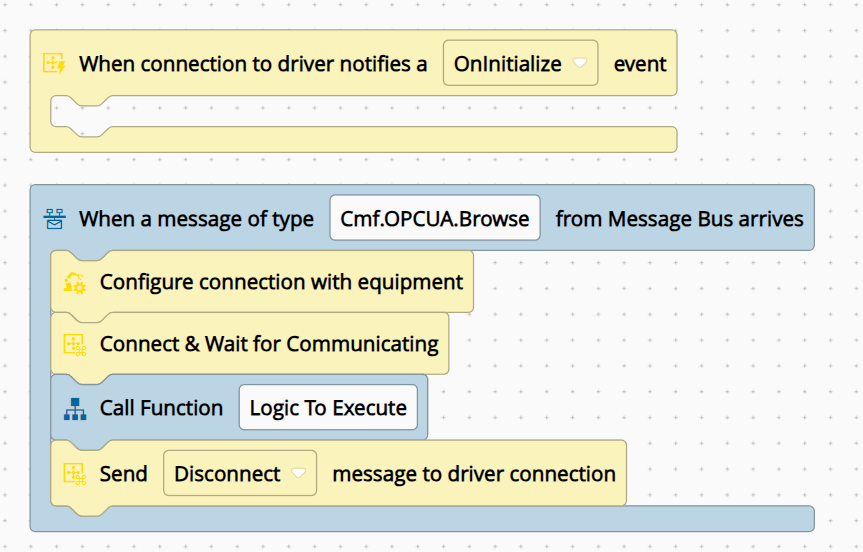The height and width of the screenshot is (552, 863).
Task: Click the robot-arm gear icon on Configure connection block
Action: point(75,282)
